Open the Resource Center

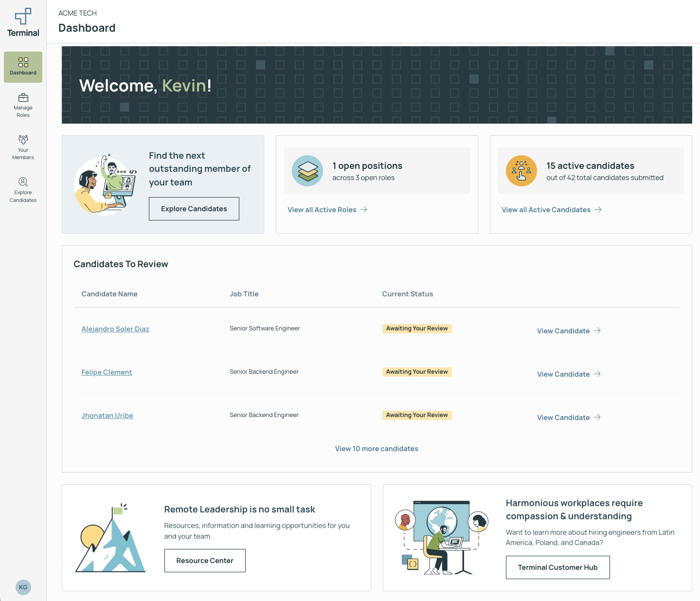click(204, 560)
